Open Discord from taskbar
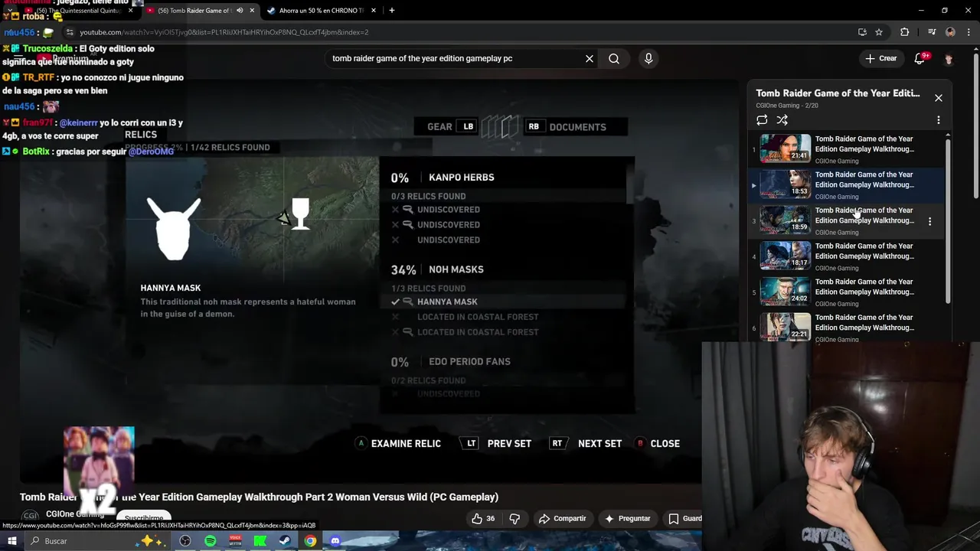The image size is (980, 551). 335,541
